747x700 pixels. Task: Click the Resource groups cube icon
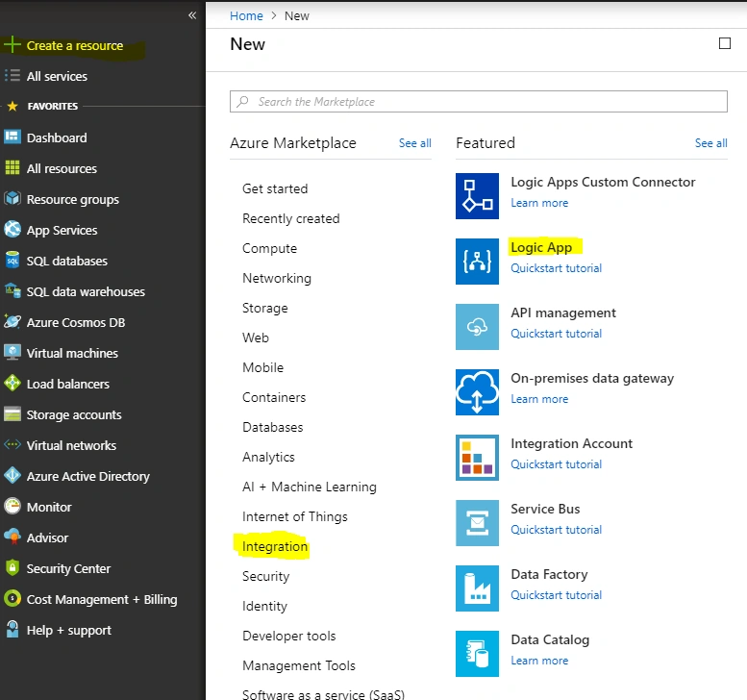point(12,199)
